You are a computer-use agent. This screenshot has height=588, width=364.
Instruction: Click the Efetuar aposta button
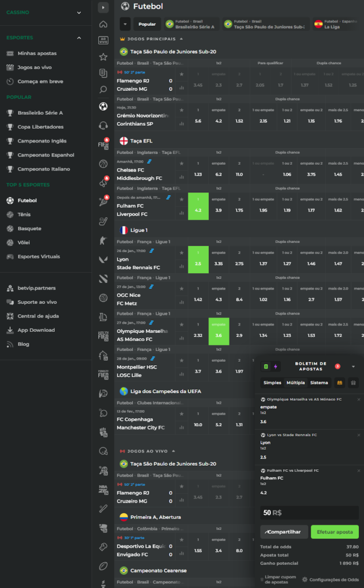334,532
